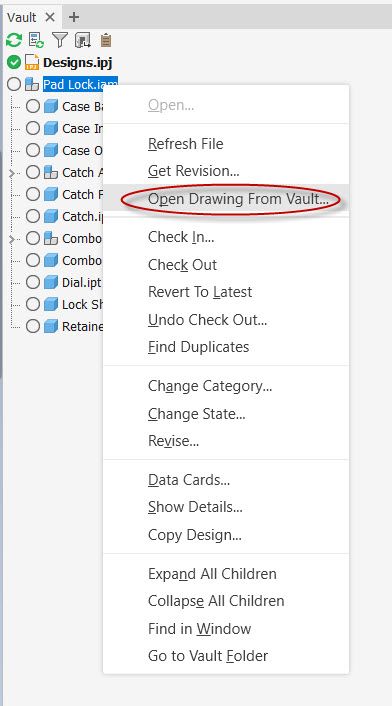Close the Vault tab
Screen dimensions: 392x706
tap(50, 17)
